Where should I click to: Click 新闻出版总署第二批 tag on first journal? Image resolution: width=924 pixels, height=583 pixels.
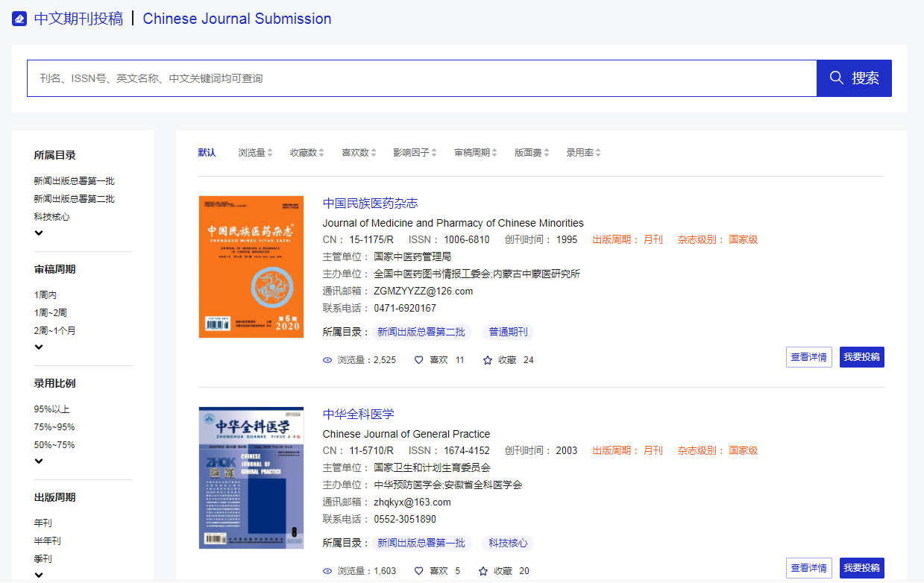pos(421,333)
